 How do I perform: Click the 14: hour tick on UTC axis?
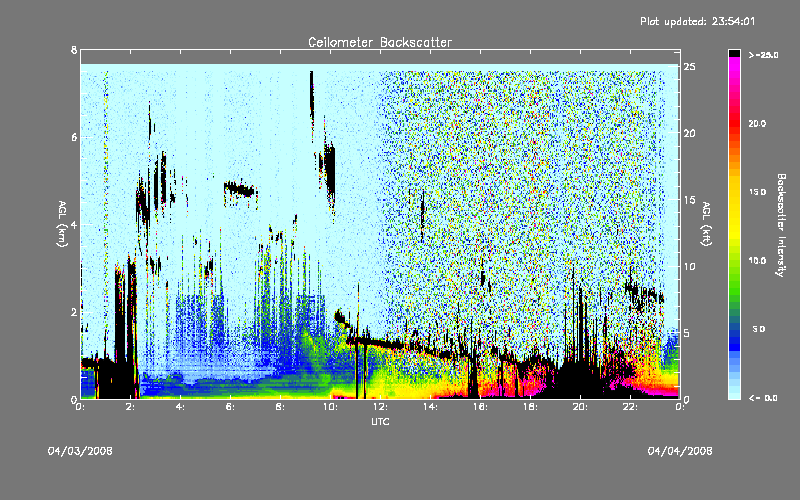point(430,407)
